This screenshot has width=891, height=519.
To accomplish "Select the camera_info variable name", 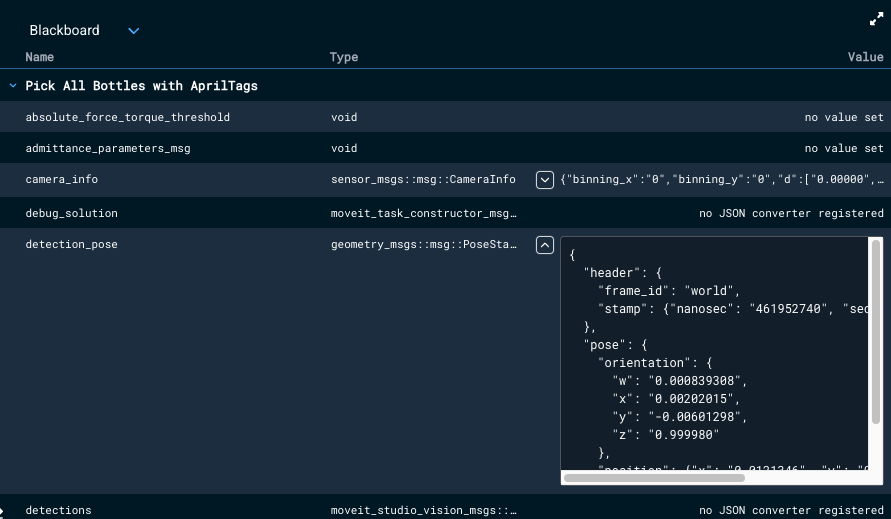I will click(62, 180).
